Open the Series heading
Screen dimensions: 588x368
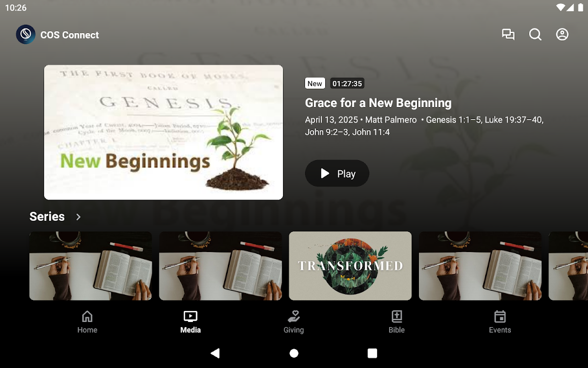[47, 217]
